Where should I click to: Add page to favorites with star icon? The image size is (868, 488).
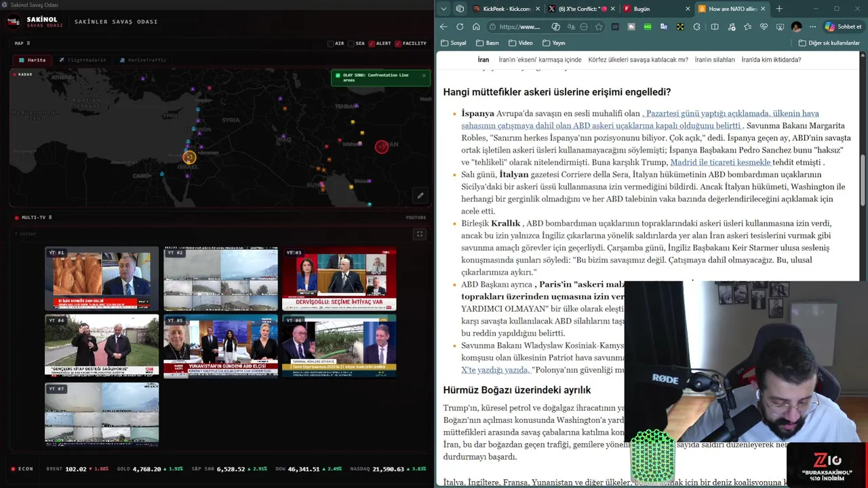(599, 27)
